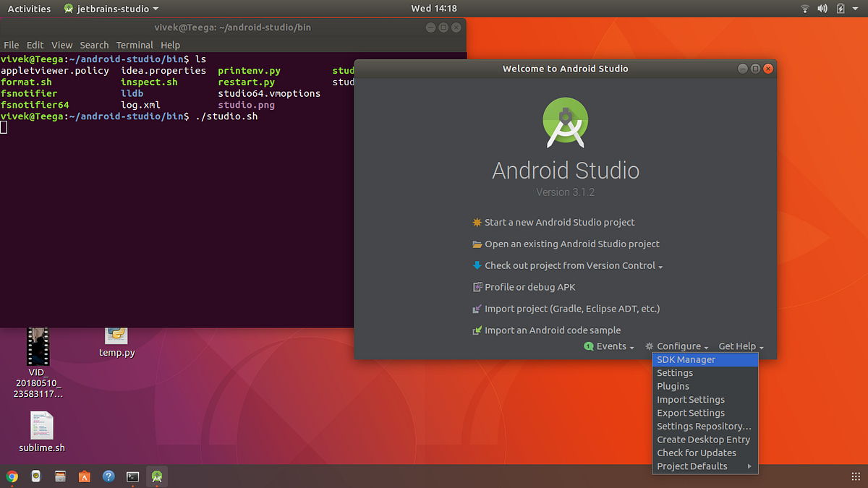Click the green Events notification badge
The width and height of the screenshot is (868, 488).
(x=589, y=346)
